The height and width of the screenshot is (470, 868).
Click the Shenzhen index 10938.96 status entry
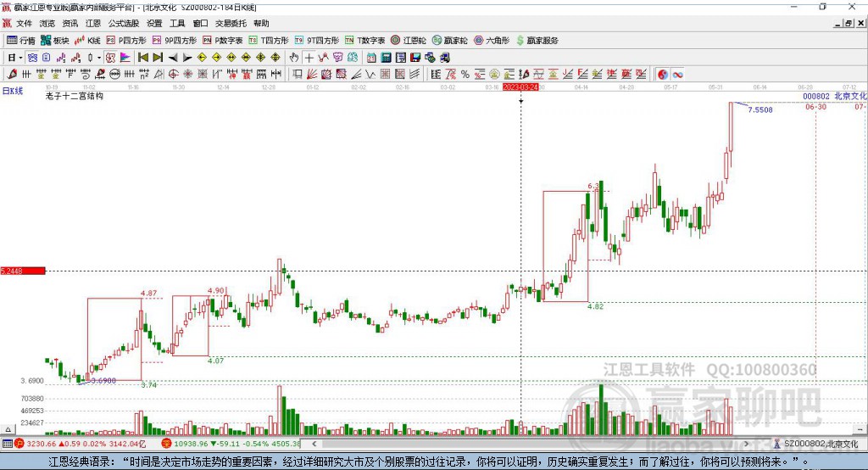click(231, 444)
